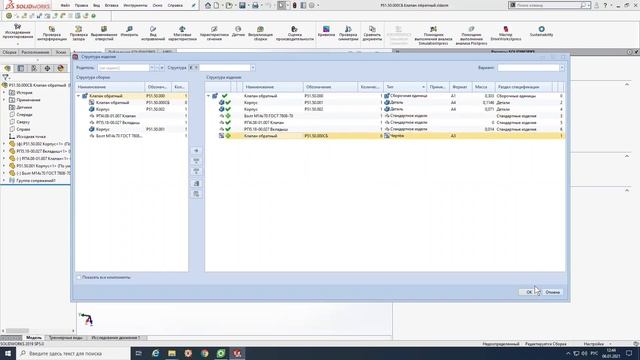Open Сравнить документы tool
The width and height of the screenshot is (640, 360).
click(372, 33)
